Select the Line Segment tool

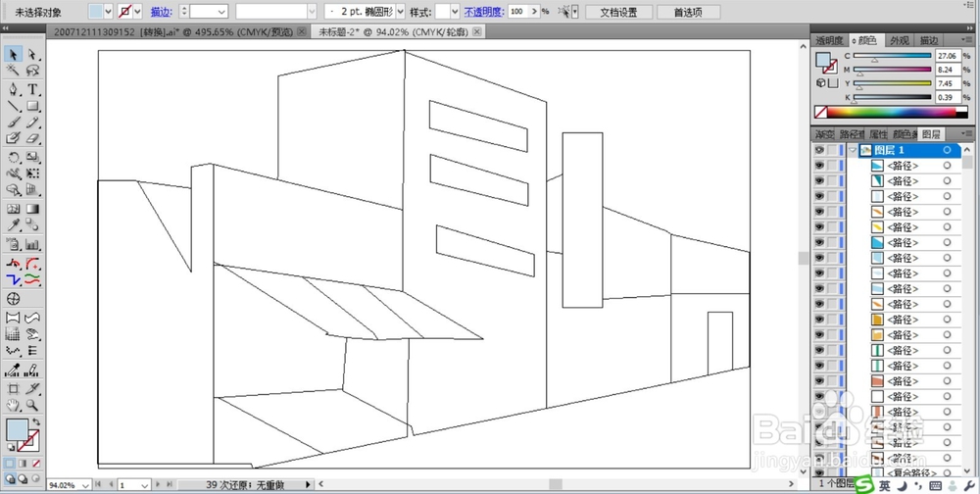(13, 106)
